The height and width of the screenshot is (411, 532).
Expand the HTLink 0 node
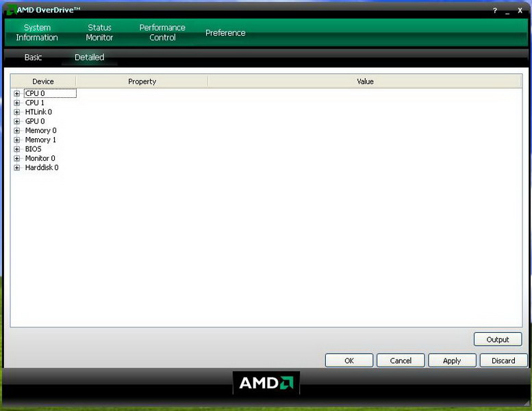(x=16, y=112)
